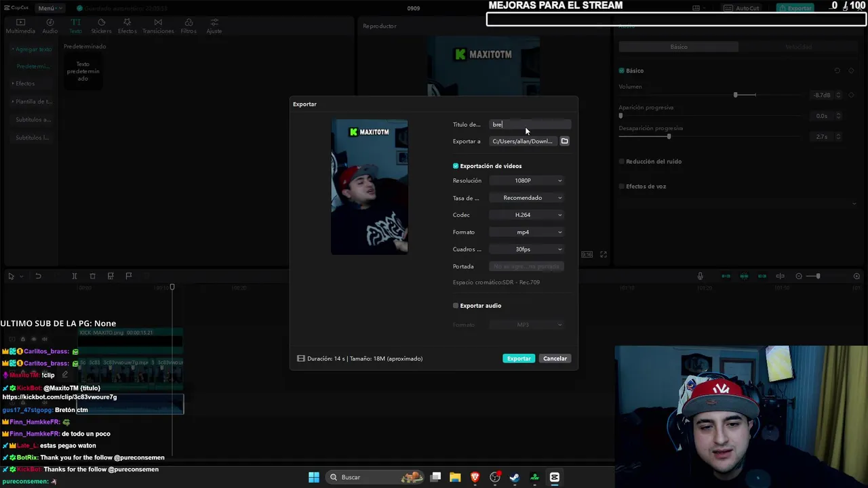
Task: Open the Tasa de bits Recomendado dropdown
Action: point(527,198)
